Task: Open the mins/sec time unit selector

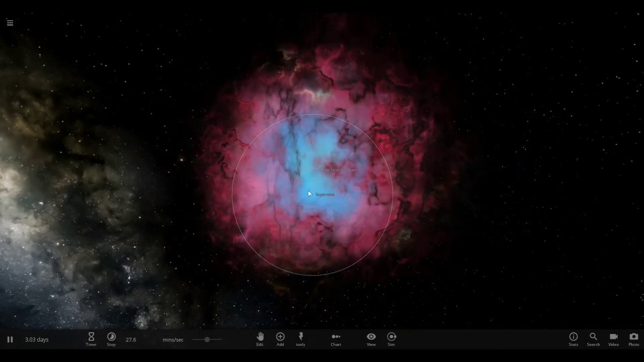Action: point(173,340)
